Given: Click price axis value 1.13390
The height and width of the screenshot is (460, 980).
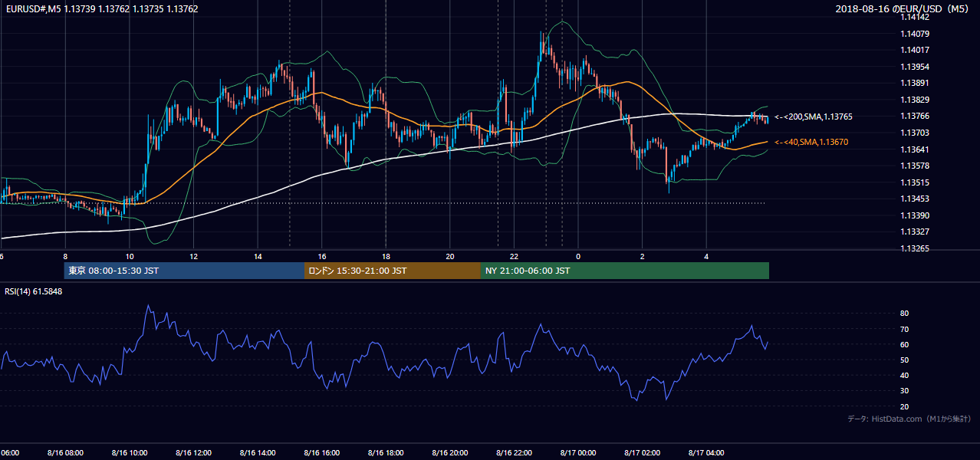Looking at the screenshot, I should point(915,215).
